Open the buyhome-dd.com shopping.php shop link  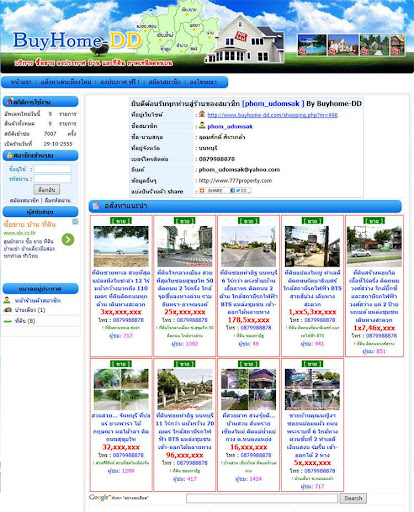(272, 115)
